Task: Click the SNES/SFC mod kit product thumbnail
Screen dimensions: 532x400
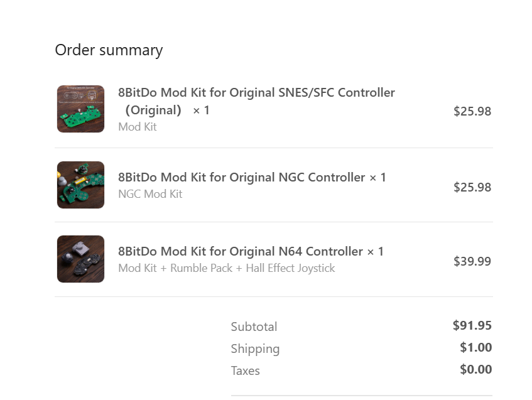Action: tap(80, 109)
